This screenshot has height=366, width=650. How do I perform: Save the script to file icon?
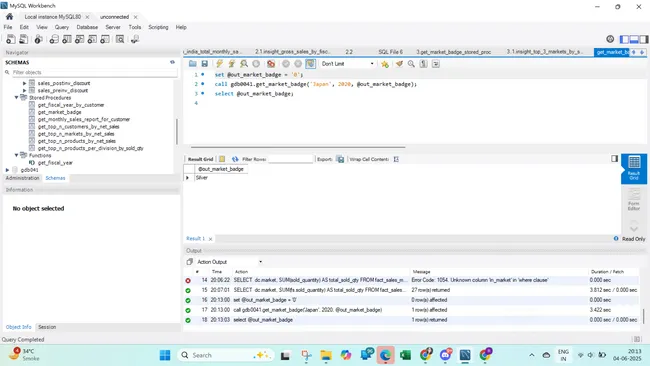pos(204,64)
